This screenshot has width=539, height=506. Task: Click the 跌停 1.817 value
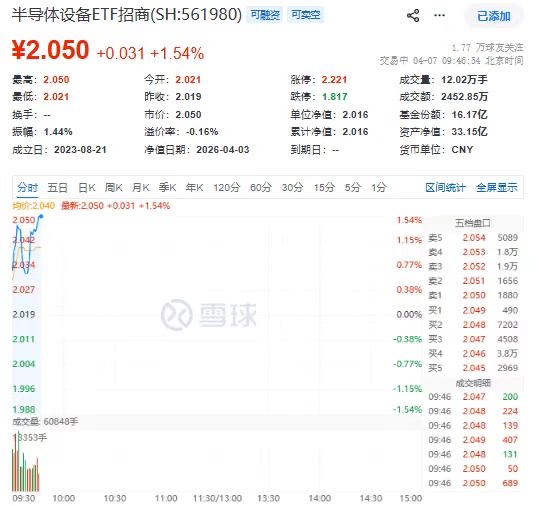tap(334, 97)
